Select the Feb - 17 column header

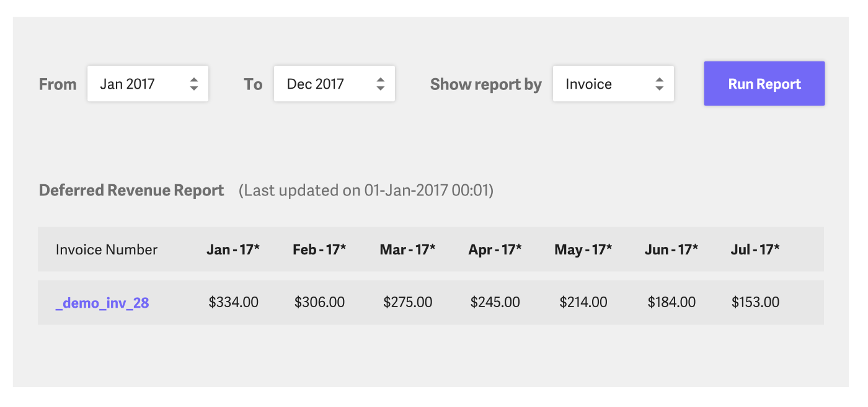click(319, 249)
